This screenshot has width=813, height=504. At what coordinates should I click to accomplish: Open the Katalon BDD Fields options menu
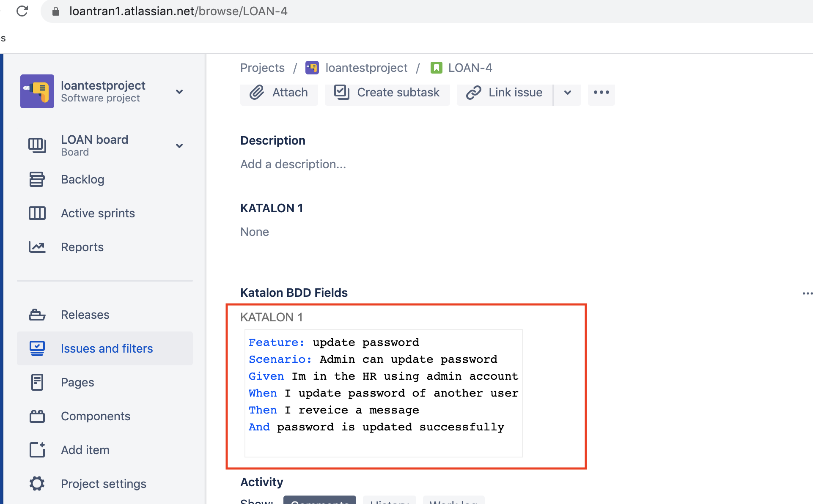point(808,293)
